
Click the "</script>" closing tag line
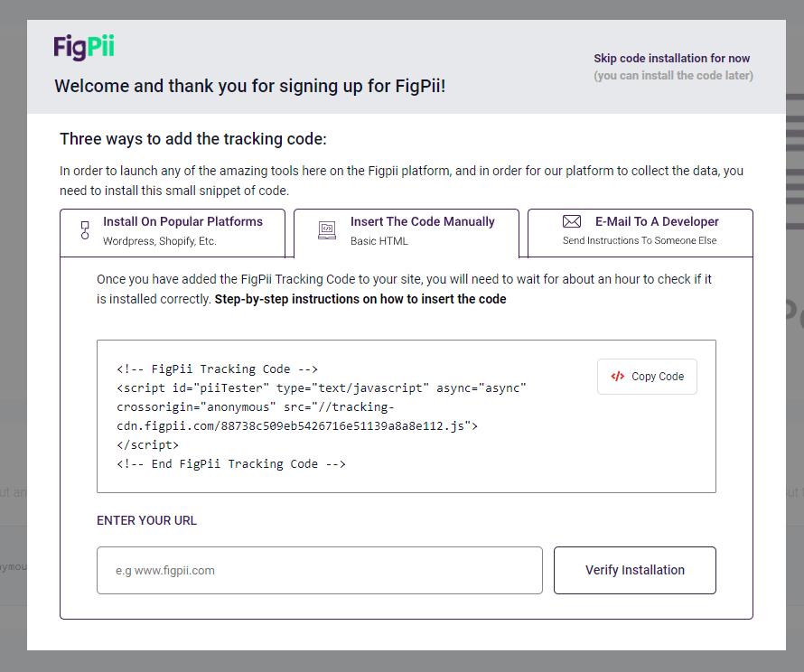[x=147, y=445]
